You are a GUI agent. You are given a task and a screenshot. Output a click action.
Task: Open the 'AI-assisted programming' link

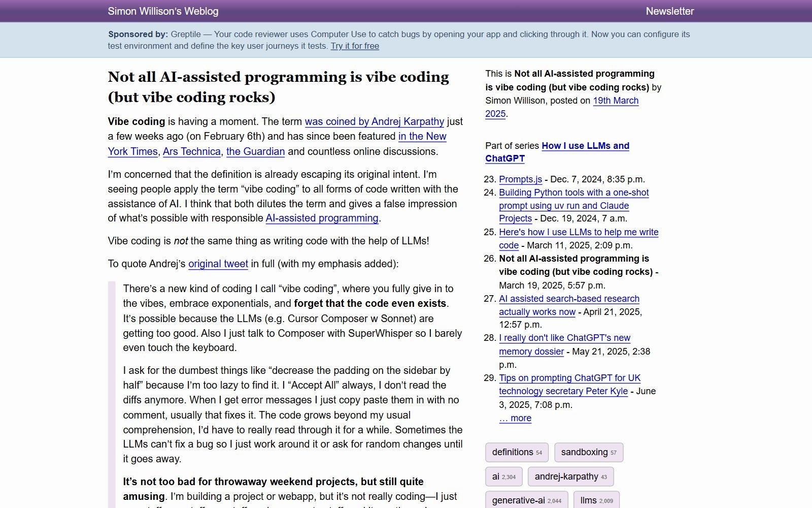(322, 218)
